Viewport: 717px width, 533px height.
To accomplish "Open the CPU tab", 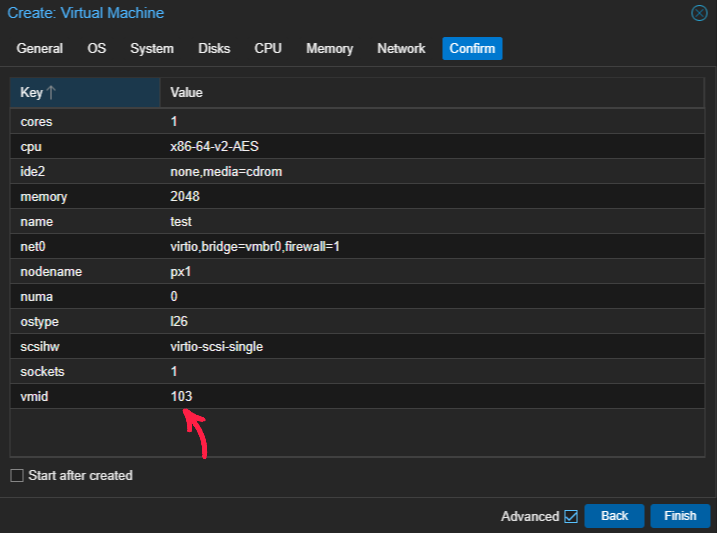I will [268, 48].
